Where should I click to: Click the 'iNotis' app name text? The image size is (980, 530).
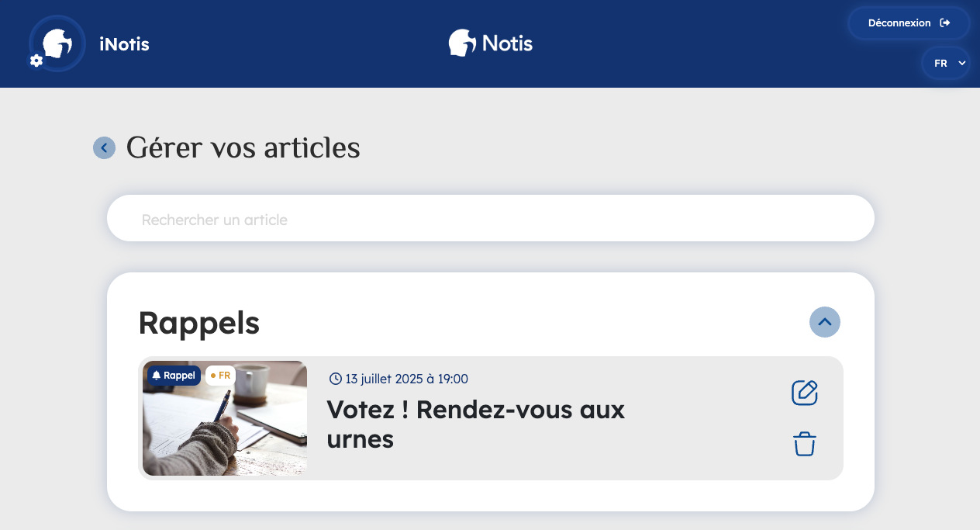tap(124, 44)
